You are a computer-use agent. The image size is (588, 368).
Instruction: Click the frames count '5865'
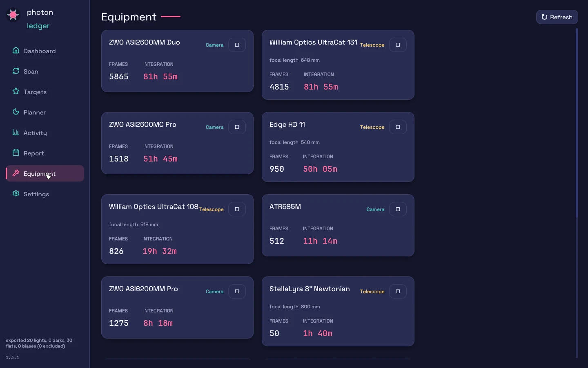click(x=119, y=77)
